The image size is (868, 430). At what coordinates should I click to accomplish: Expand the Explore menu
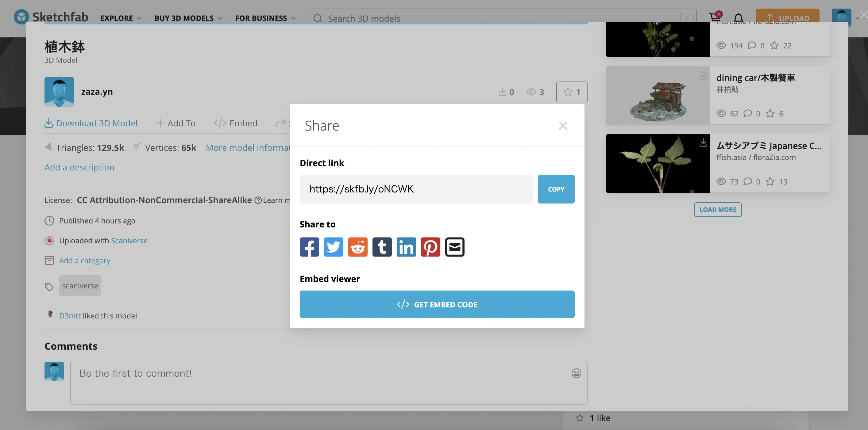(x=120, y=18)
